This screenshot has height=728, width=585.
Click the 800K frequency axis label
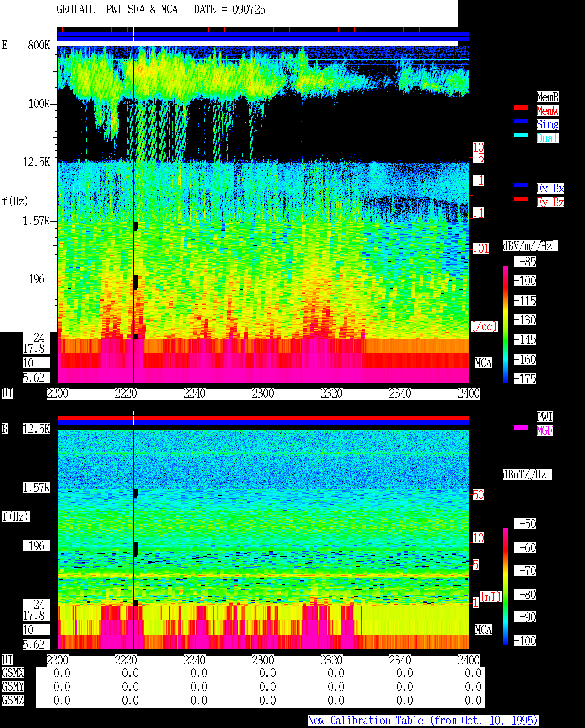pyautogui.click(x=39, y=45)
